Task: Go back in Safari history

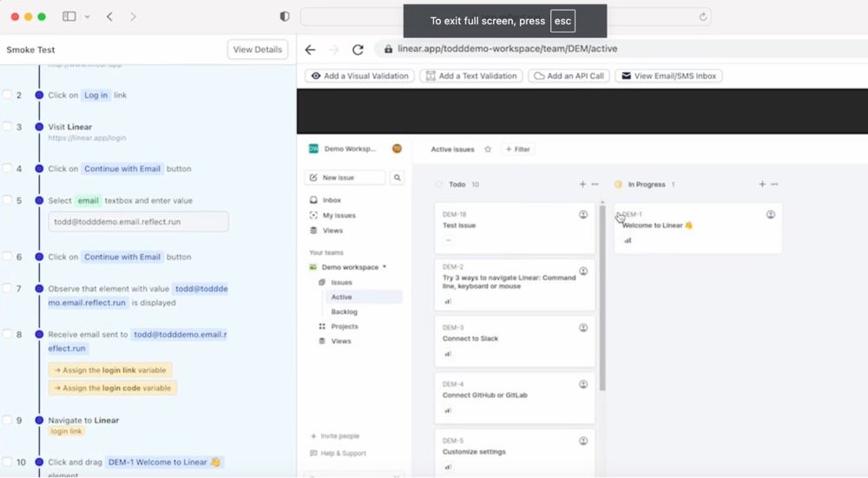Action: pyautogui.click(x=109, y=16)
